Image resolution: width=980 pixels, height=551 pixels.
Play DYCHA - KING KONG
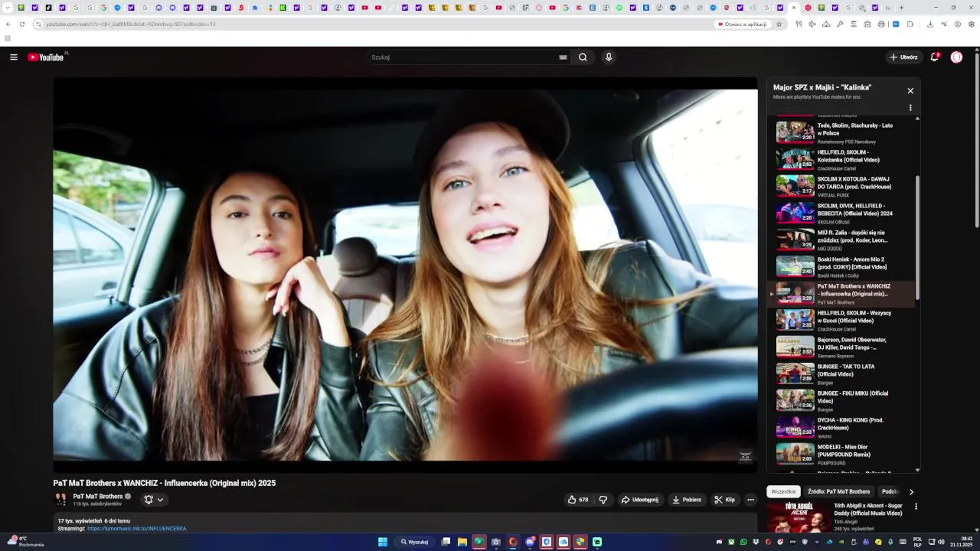[841, 427]
